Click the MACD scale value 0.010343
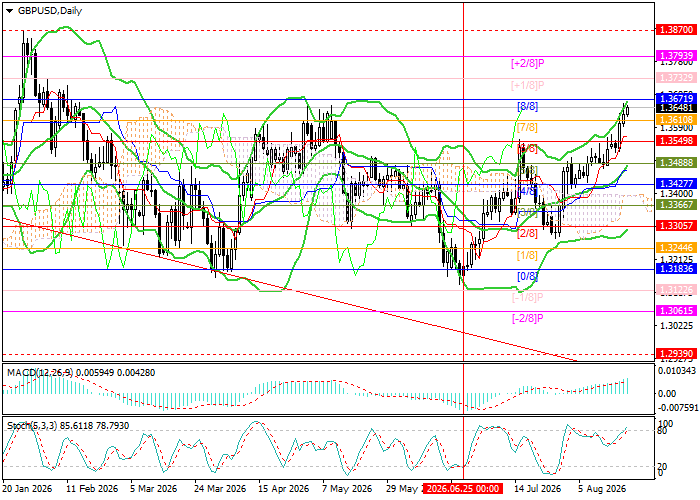 [x=677, y=371]
